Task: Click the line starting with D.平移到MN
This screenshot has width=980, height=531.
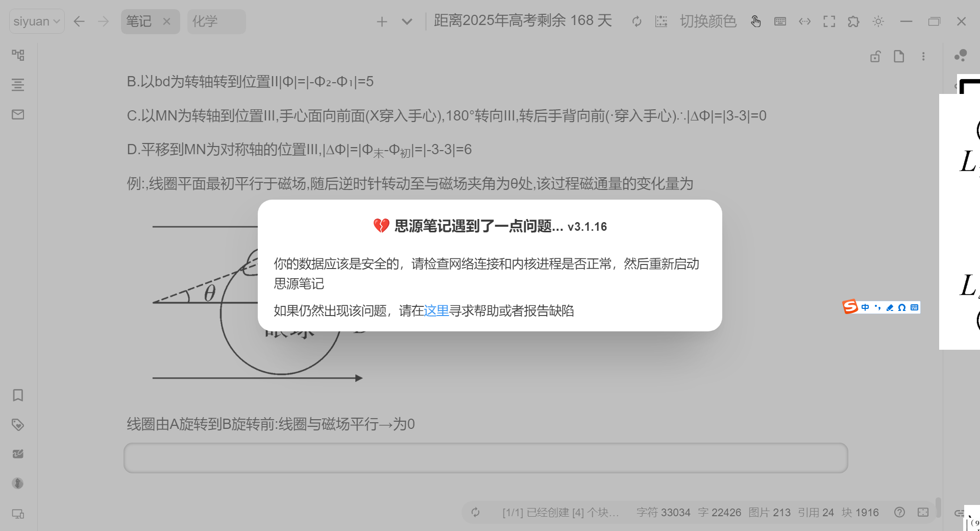Action: (x=299, y=150)
